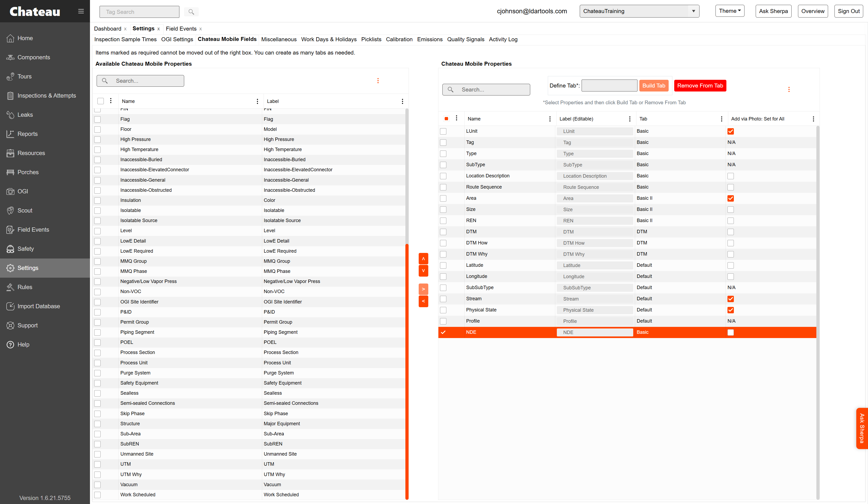The image size is (868, 504).
Task: Go to Tours in the sidebar
Action: 45,76
